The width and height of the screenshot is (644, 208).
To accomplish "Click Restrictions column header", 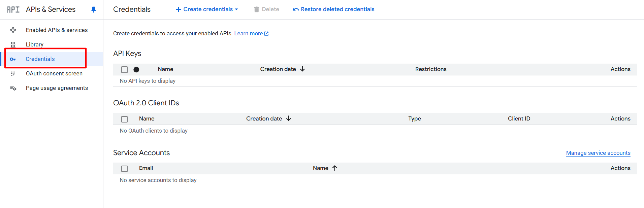I will 431,69.
